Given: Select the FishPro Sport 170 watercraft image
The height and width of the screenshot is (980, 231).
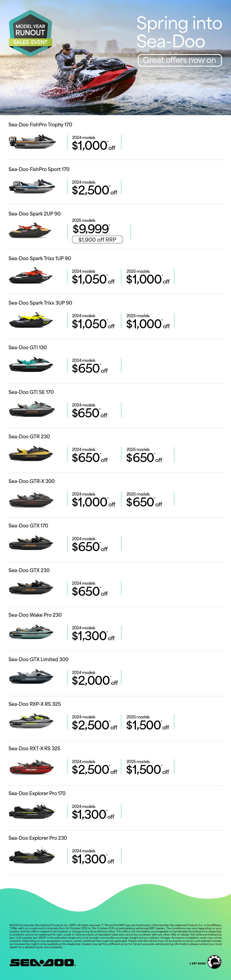Looking at the screenshot, I should tap(32, 186).
